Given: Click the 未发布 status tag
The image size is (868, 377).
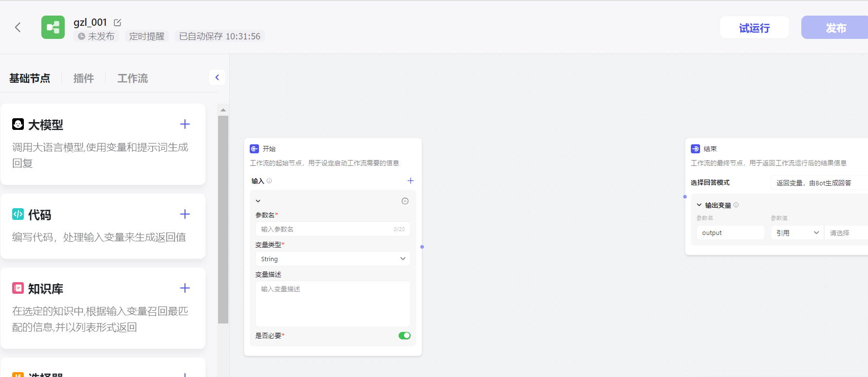Looking at the screenshot, I should point(96,36).
